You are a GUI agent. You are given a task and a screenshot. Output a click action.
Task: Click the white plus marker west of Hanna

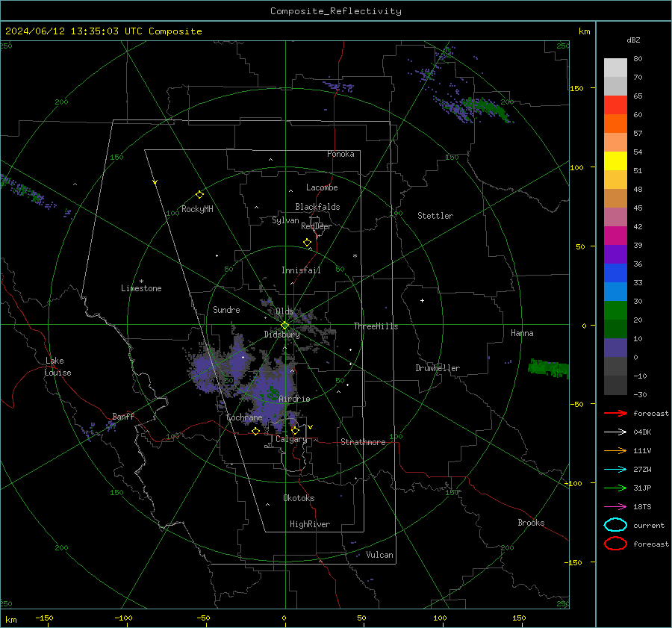(x=422, y=300)
